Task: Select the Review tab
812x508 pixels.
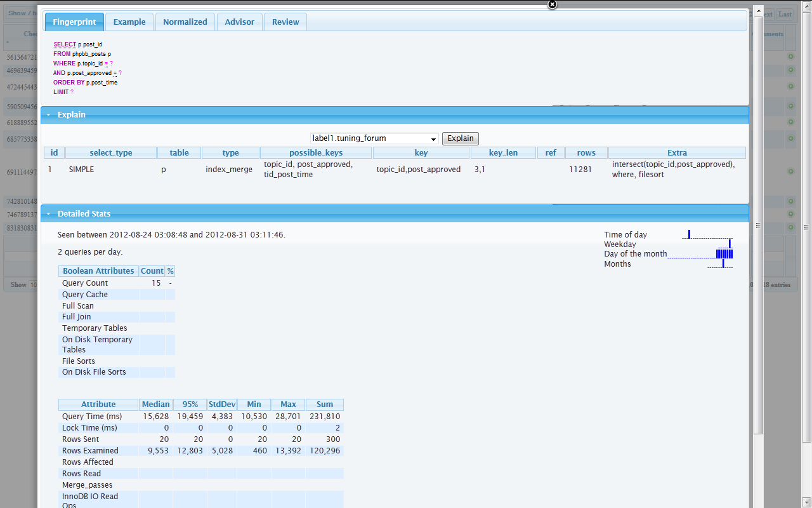Action: point(285,22)
